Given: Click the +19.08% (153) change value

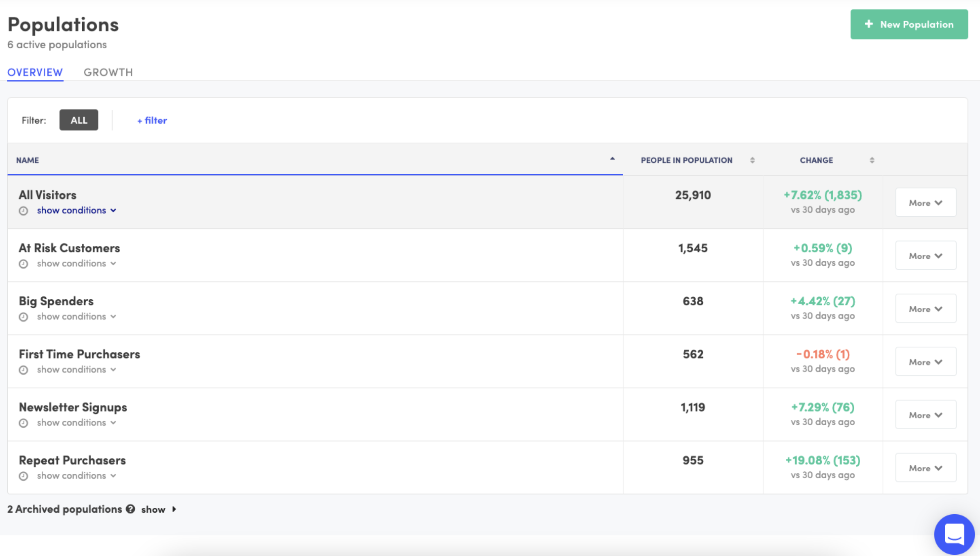Looking at the screenshot, I should [823, 460].
